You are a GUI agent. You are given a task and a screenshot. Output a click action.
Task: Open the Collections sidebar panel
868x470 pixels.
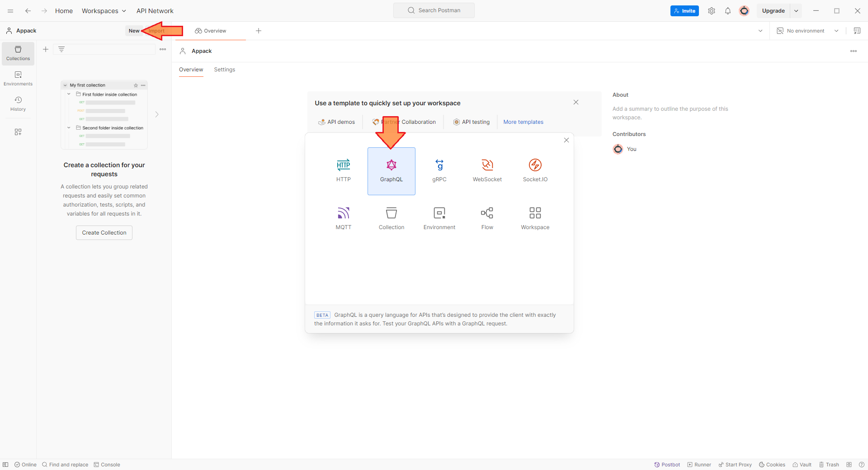pyautogui.click(x=18, y=53)
